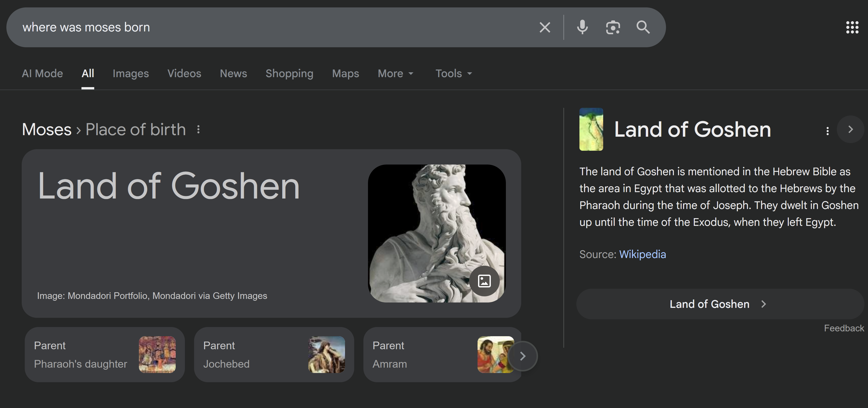Expand the More dropdown menu

(x=396, y=74)
